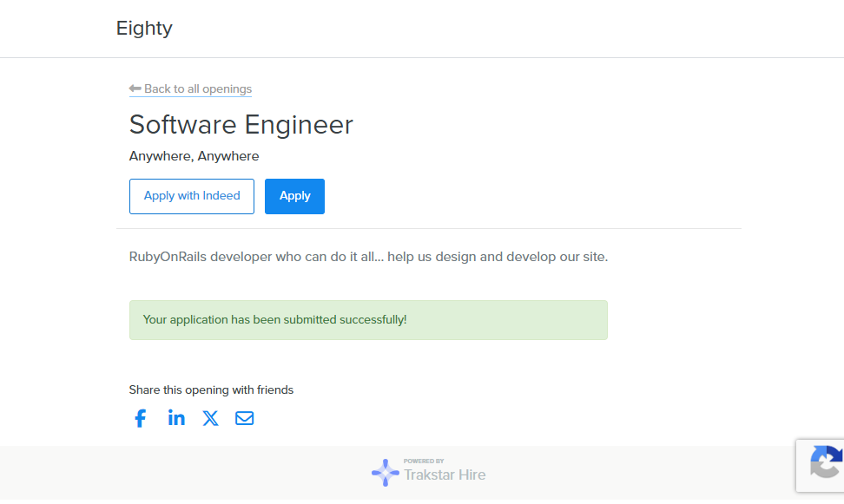Go back to all openings link
This screenshot has height=504, width=844.
197,88
